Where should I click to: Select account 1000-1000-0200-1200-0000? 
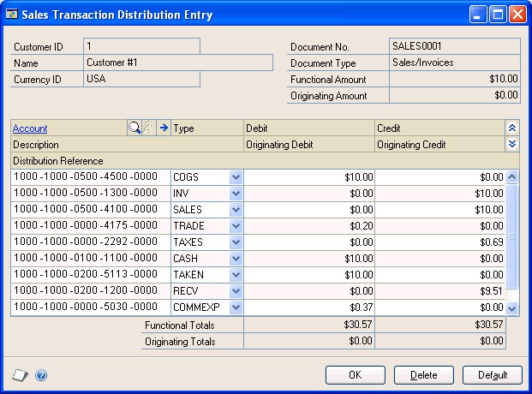(91, 291)
